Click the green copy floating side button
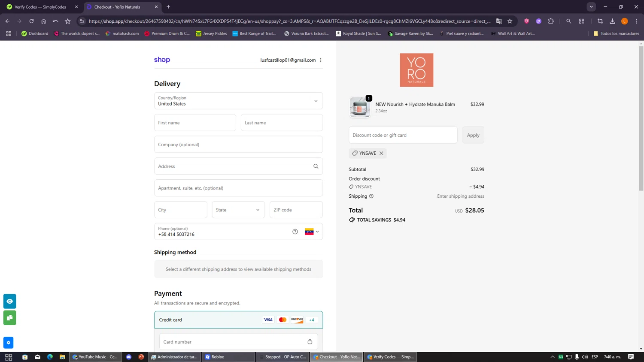This screenshot has width=644, height=362. pos(10,318)
